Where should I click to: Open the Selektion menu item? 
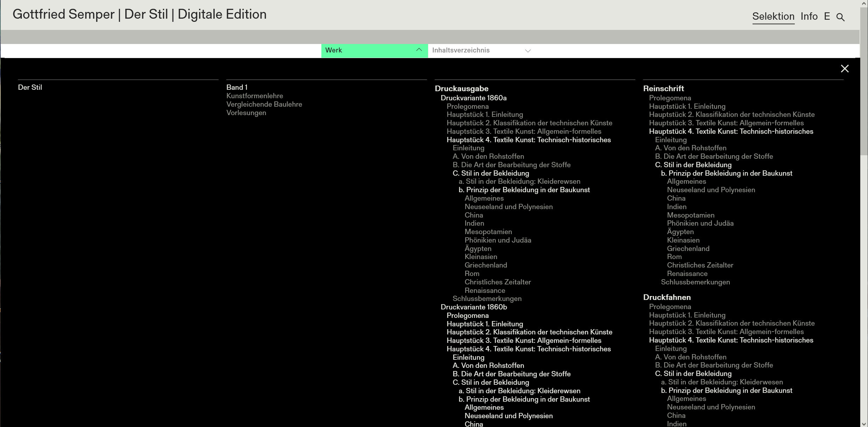(773, 16)
